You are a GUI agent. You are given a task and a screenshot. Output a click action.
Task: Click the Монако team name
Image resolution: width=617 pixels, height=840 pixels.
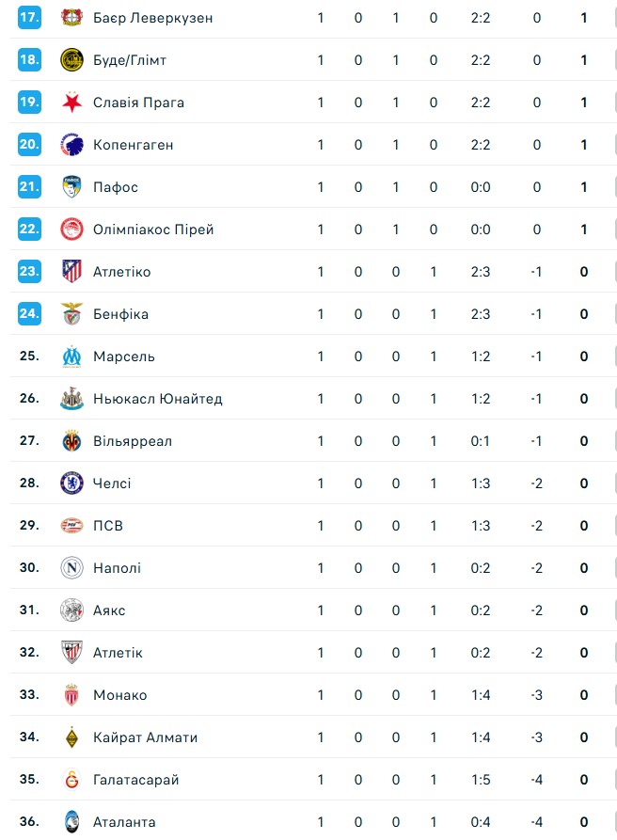click(119, 695)
